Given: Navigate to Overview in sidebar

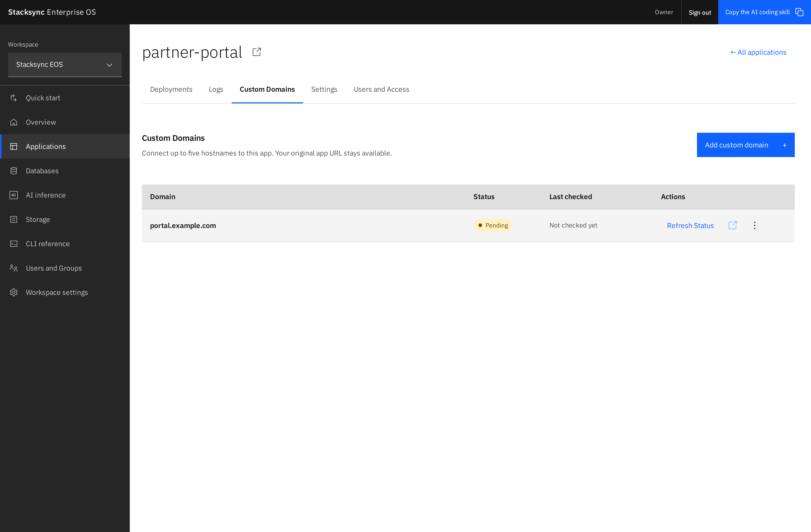Looking at the screenshot, I should [41, 122].
